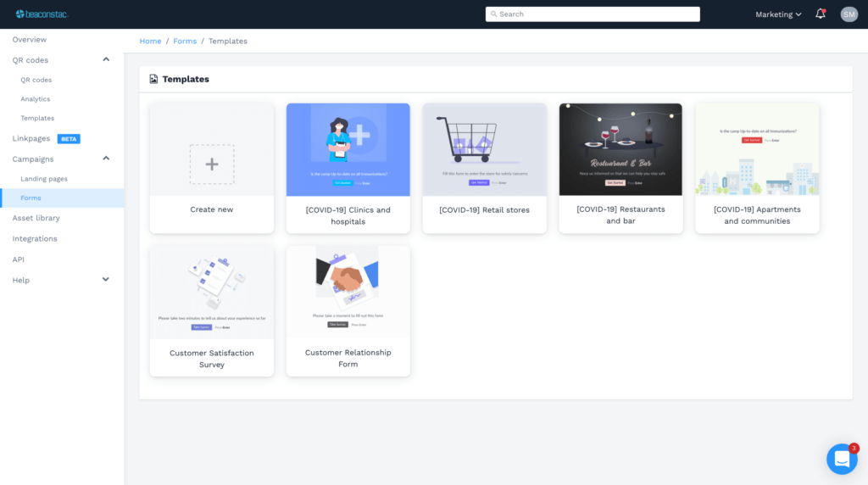The image size is (868, 485).
Task: Open the Restaurants and bar template thumbnail
Action: 620,149
